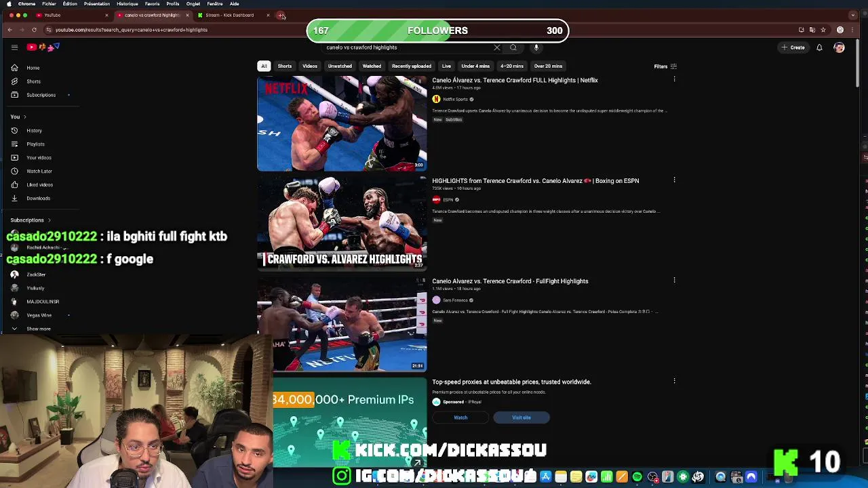Bookmark this page with the star
This screenshot has width=868, height=488.
coord(823,30)
